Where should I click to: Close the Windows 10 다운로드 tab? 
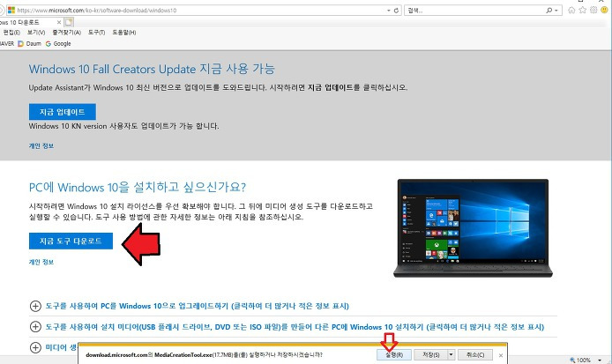tap(59, 22)
